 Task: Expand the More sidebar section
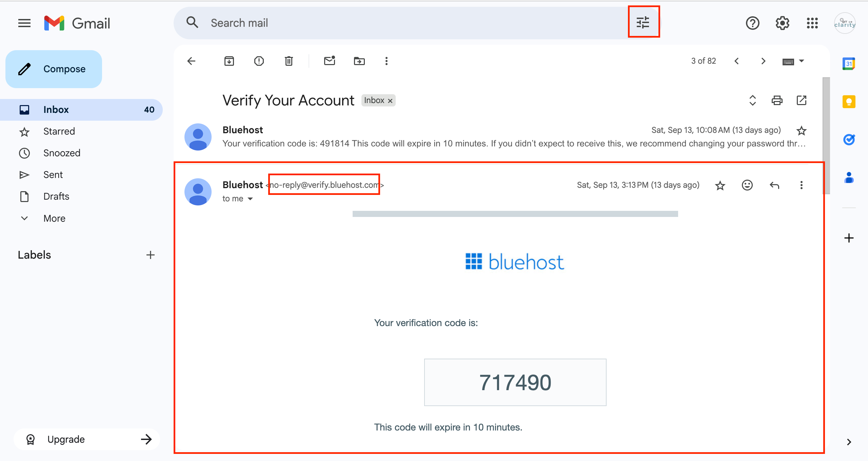pyautogui.click(x=54, y=218)
